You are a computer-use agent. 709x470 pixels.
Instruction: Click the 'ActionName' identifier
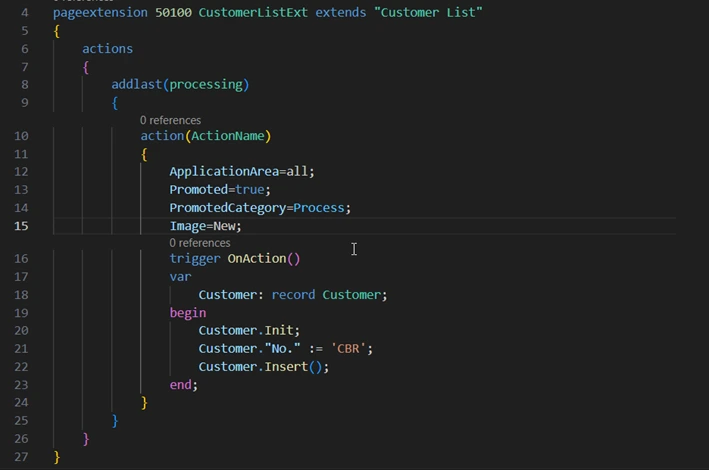[228, 136]
